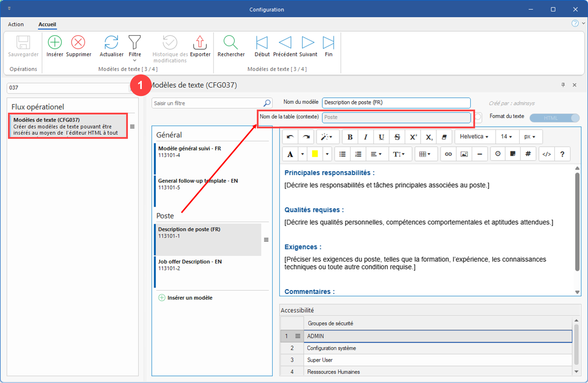
Task: Open the font size 14 dropdown
Action: (506, 137)
